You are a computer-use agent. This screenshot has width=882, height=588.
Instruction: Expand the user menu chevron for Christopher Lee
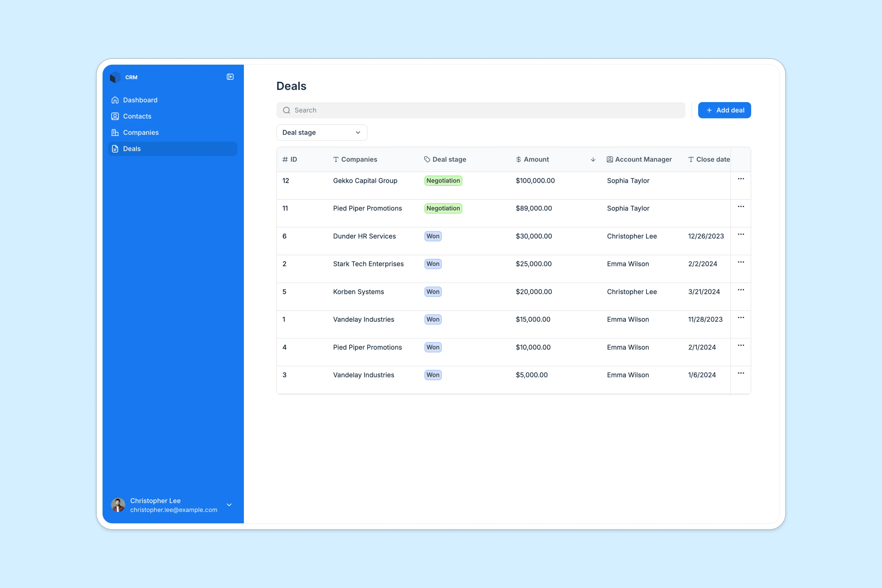[229, 505]
